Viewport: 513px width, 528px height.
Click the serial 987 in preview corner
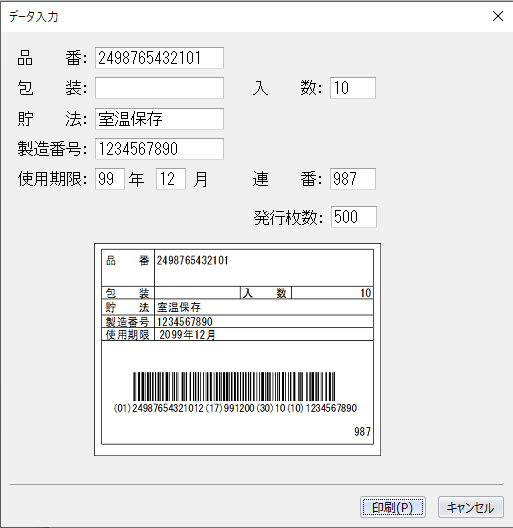(x=362, y=431)
